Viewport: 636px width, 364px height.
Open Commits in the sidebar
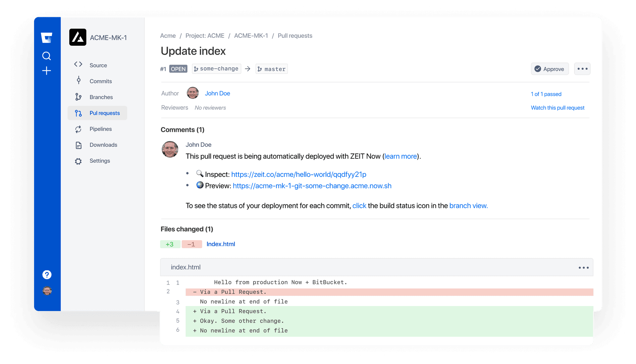coord(101,81)
